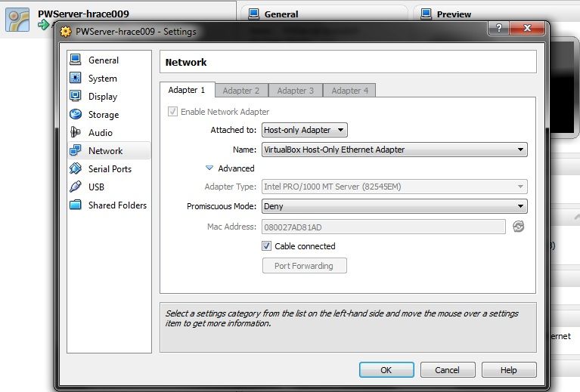
Task: Open the adapter Name dropdown
Action: [393, 150]
